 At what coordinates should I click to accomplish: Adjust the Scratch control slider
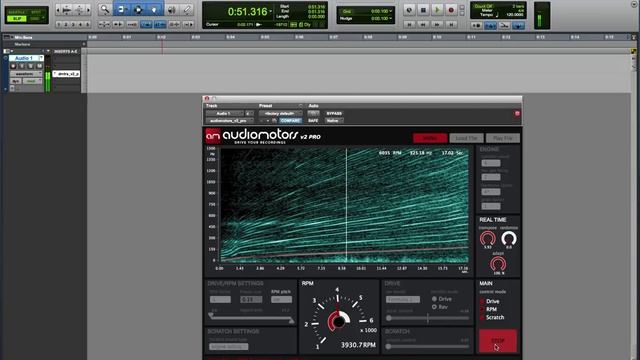tap(428, 347)
